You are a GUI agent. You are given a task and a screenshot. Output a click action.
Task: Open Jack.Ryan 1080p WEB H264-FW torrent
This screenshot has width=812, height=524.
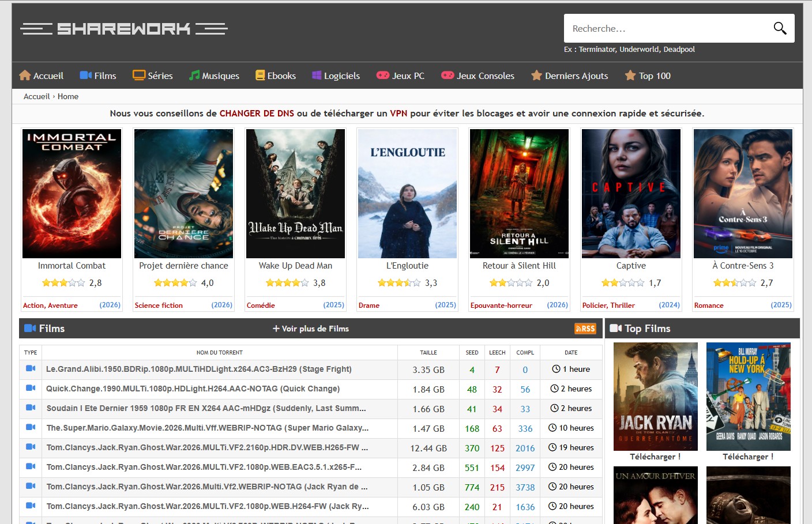coord(208,506)
